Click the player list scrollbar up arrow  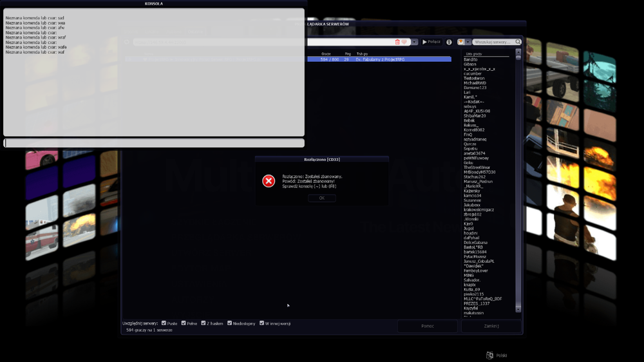pyautogui.click(x=518, y=52)
